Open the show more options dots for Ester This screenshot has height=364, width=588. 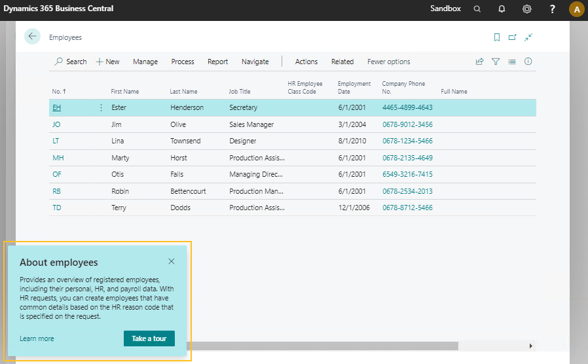101,107
